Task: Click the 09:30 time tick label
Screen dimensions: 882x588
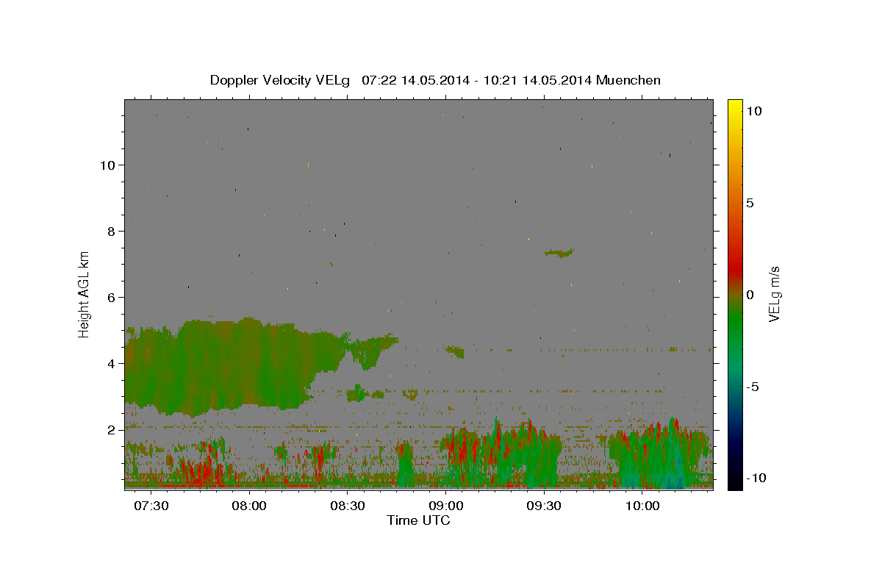Action: coord(545,506)
